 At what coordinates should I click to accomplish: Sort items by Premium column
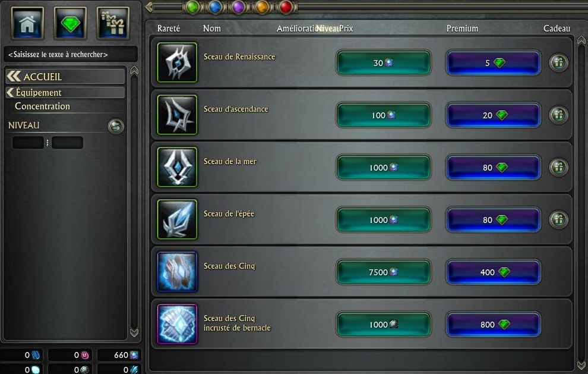(462, 29)
